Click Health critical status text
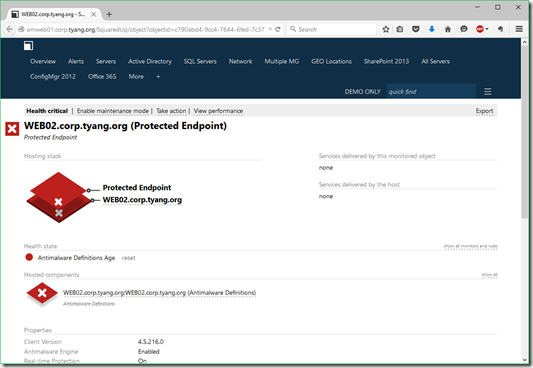Screen dimensions: 533x368 tap(47, 111)
